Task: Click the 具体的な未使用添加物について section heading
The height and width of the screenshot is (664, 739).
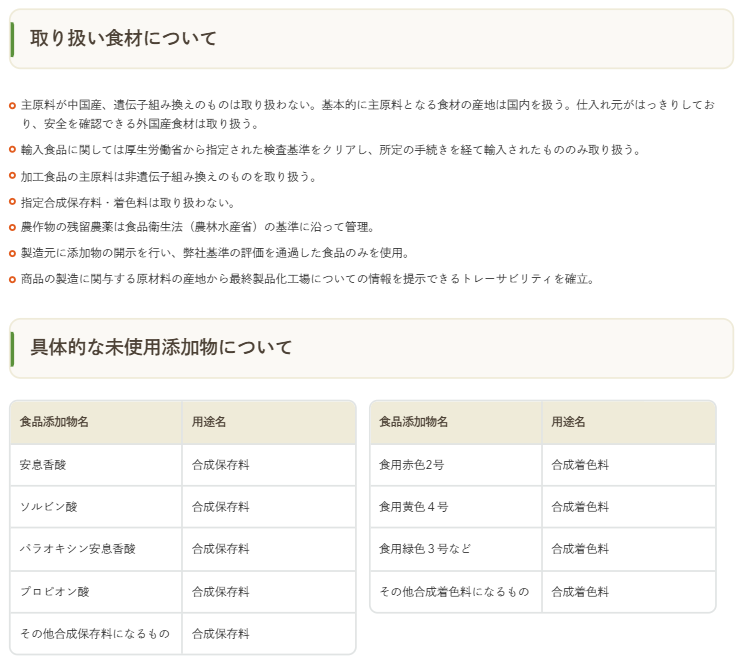Action: point(161,348)
